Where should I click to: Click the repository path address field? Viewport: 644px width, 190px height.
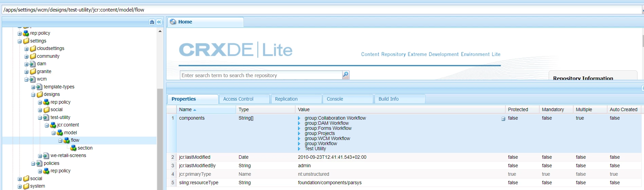(321, 10)
